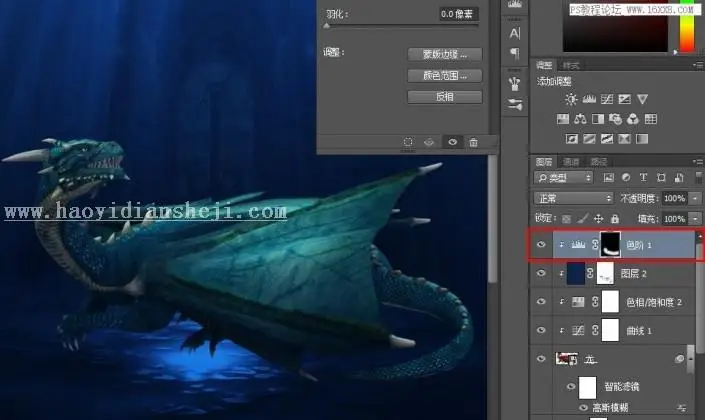Add a Posterize adjustment
Screen dimensions: 705x420
pyautogui.click(x=589, y=139)
